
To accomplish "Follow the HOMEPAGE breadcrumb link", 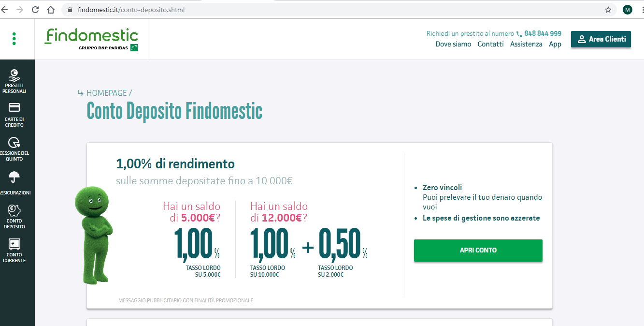I will pyautogui.click(x=107, y=93).
